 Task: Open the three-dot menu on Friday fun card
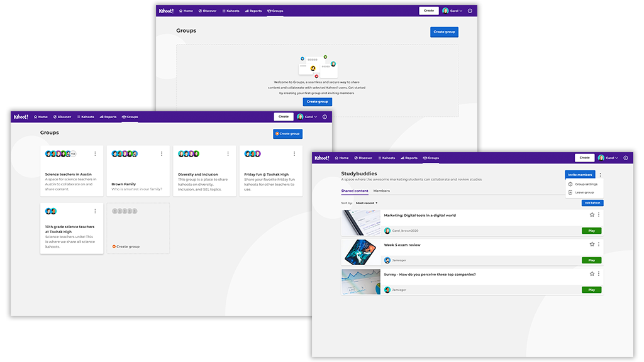pyautogui.click(x=294, y=154)
